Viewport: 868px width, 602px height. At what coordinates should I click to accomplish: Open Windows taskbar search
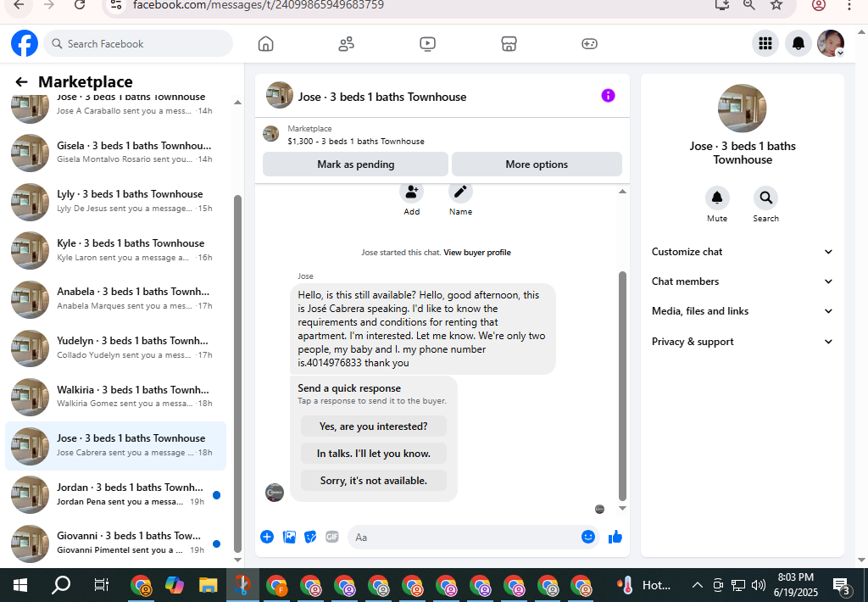pos(61,585)
